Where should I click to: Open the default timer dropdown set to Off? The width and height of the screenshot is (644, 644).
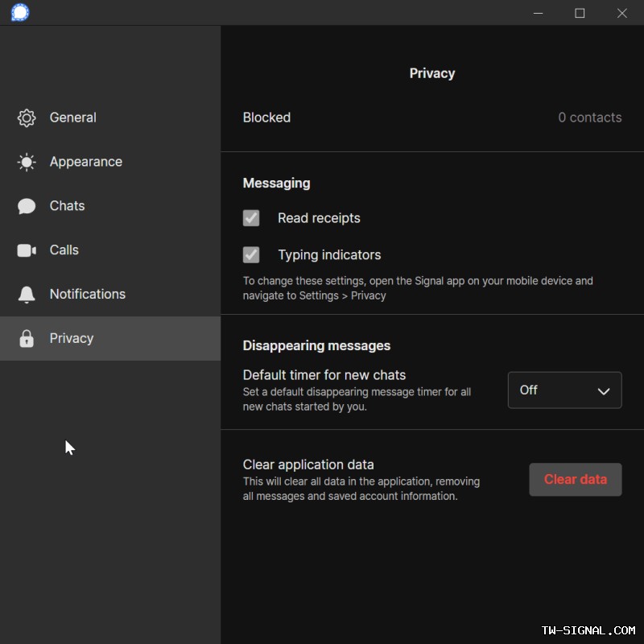[x=563, y=390]
